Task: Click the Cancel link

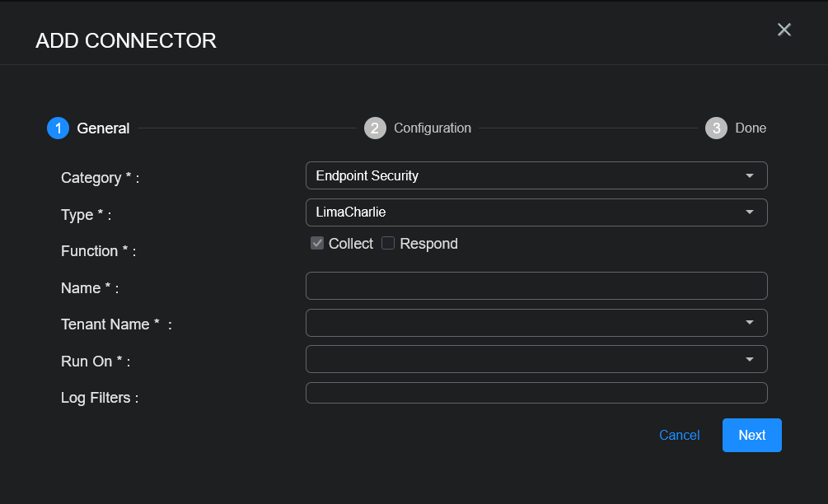Action: point(679,435)
